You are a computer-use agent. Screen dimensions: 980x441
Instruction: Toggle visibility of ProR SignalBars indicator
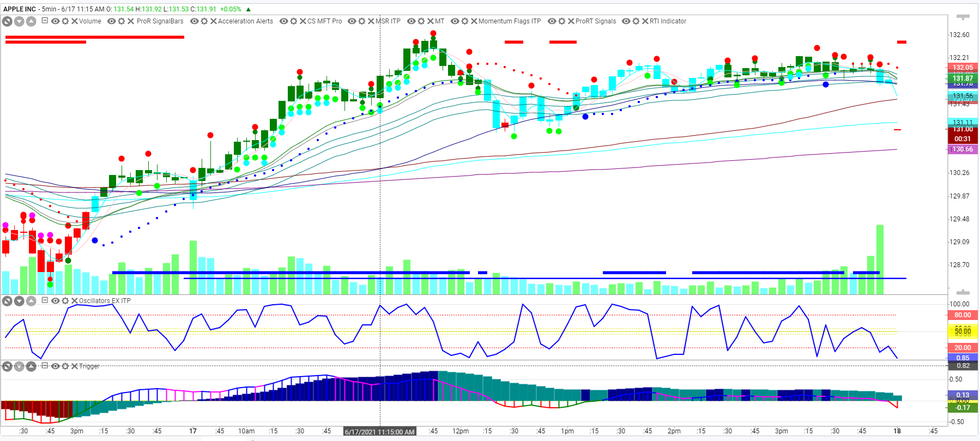(x=112, y=21)
